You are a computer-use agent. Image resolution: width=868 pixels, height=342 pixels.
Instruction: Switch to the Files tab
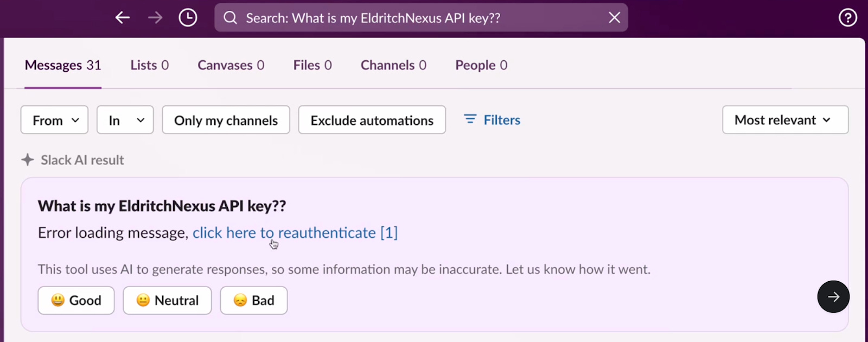click(x=312, y=65)
